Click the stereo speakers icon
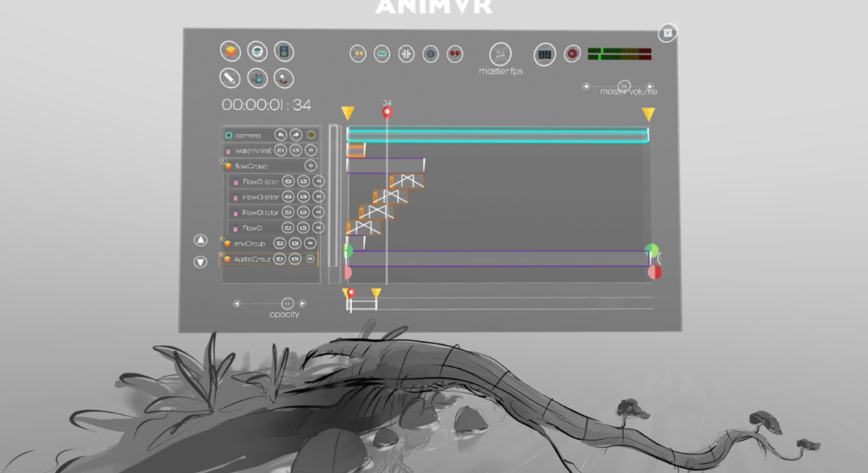Image resolution: width=868 pixels, height=473 pixels. 544,54
